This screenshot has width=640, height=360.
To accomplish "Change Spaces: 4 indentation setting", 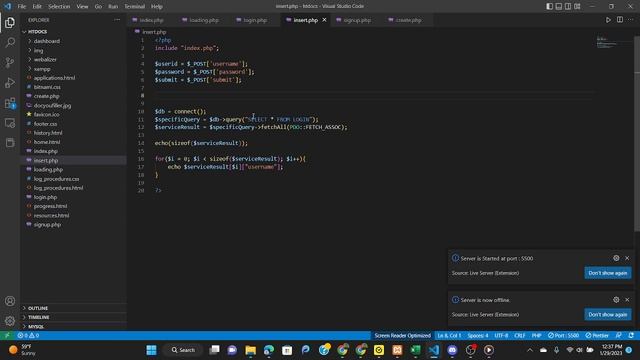I will [x=478, y=336].
